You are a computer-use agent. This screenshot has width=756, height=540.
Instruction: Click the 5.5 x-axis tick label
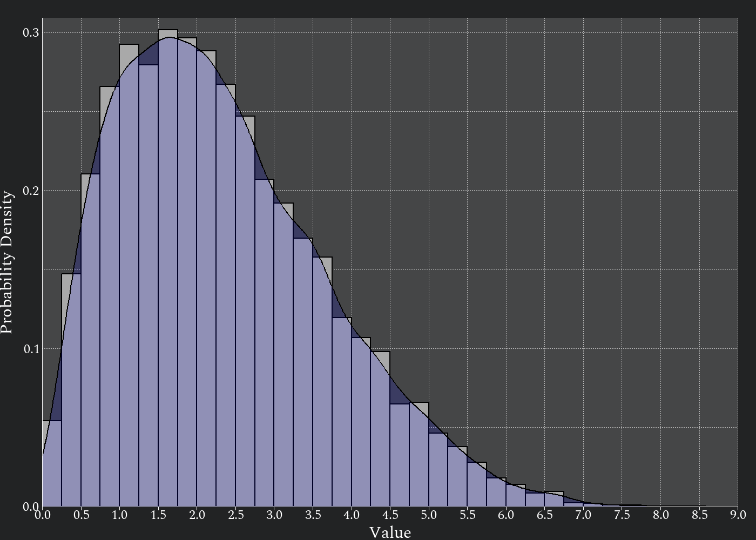[467, 515]
